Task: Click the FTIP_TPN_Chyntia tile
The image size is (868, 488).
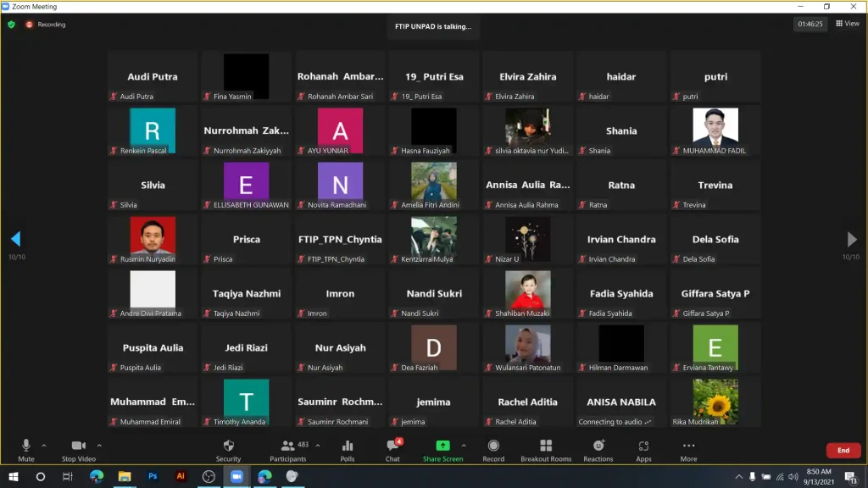Action: (x=340, y=240)
